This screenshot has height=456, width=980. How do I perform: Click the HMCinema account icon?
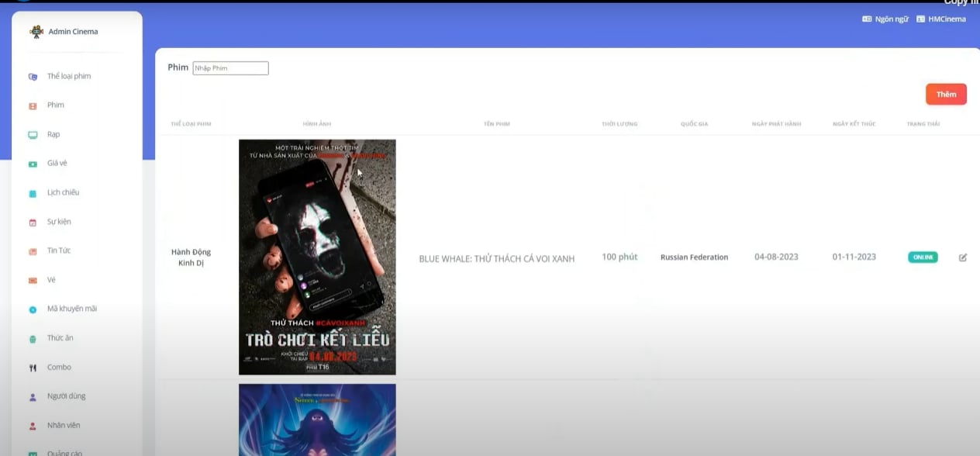920,19
